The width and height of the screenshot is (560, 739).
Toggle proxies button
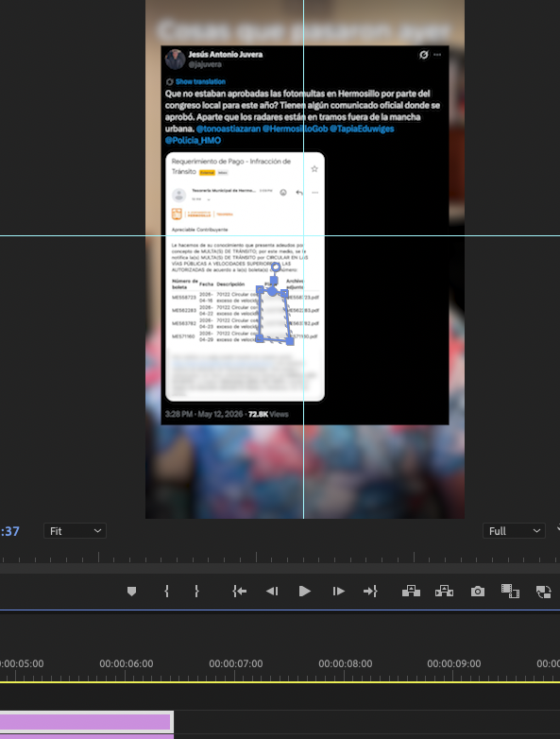(544, 592)
